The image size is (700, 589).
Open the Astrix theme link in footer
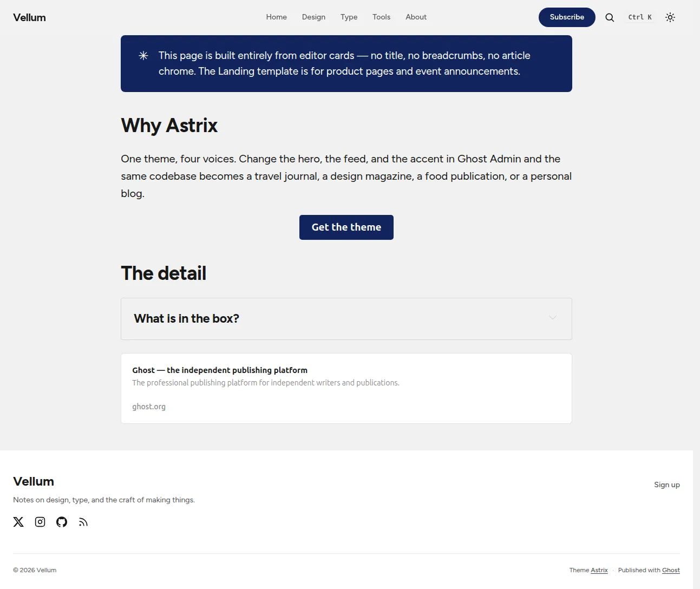pyautogui.click(x=599, y=570)
